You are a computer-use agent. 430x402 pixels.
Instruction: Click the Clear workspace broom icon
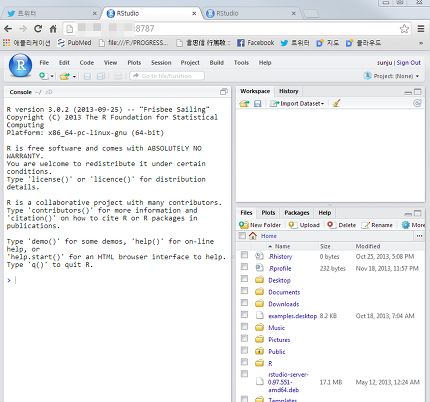click(336, 103)
